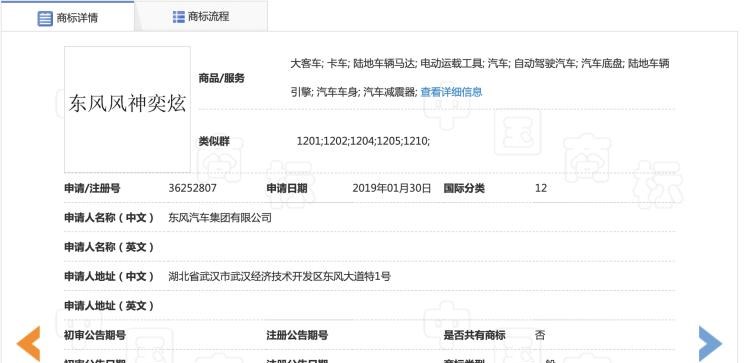Click the 申请人地址（英文） label
The width and height of the screenshot is (744, 363).
109,306
